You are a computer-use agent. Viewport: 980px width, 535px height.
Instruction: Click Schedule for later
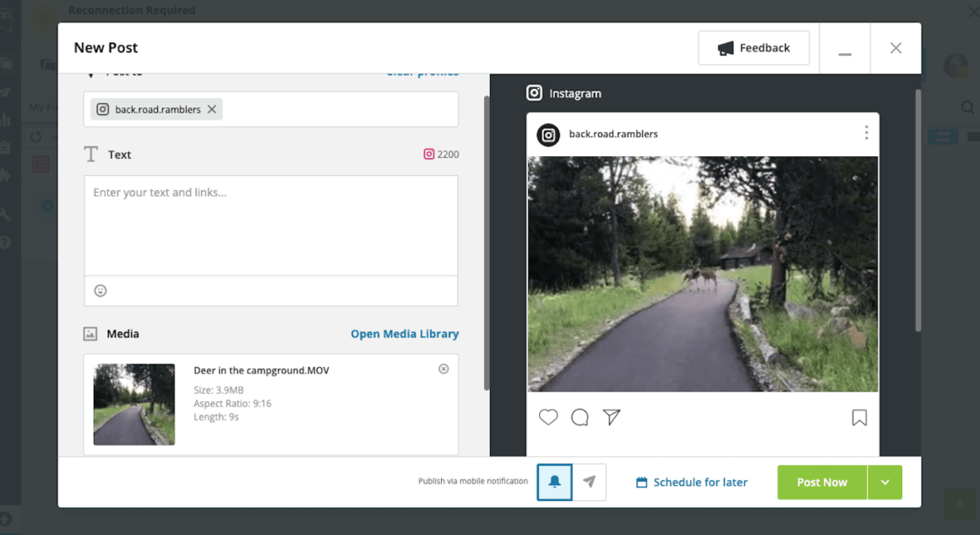(691, 483)
